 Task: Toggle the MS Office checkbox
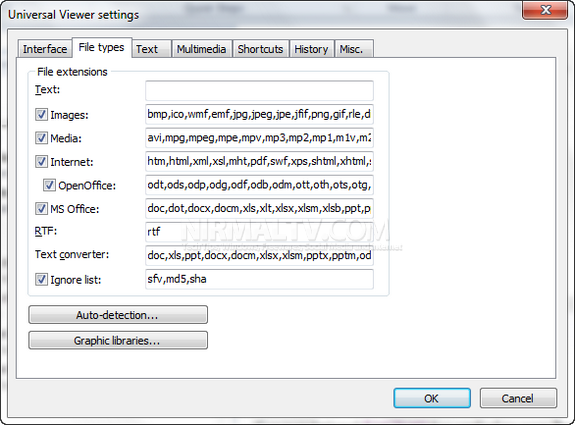click(41, 209)
